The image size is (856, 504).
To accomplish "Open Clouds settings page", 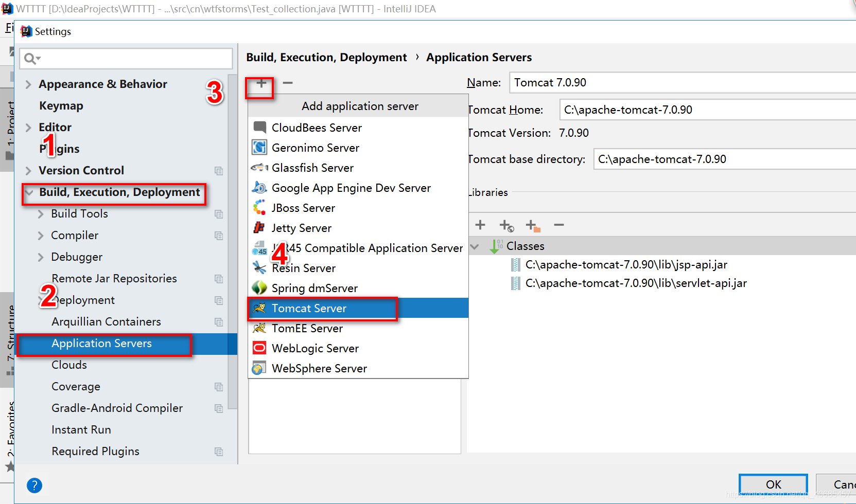I will point(69,365).
